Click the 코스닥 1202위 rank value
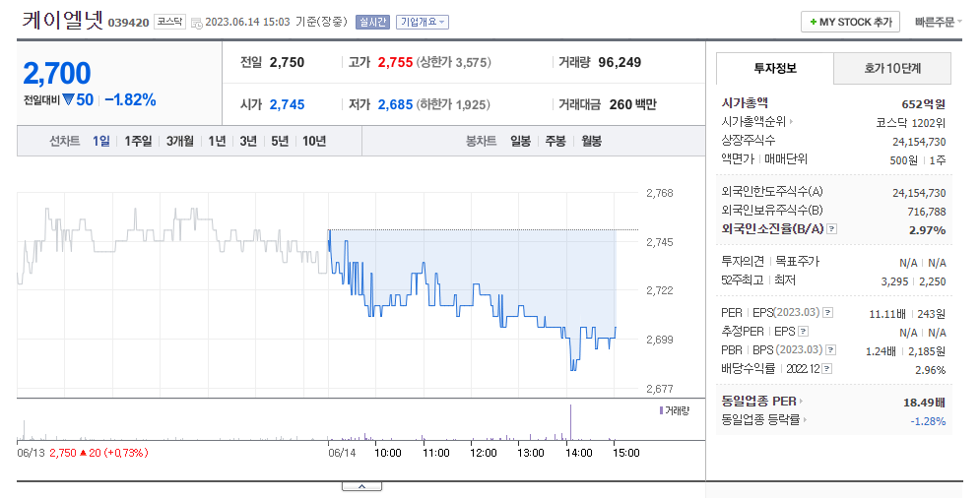980x498 pixels. click(911, 123)
